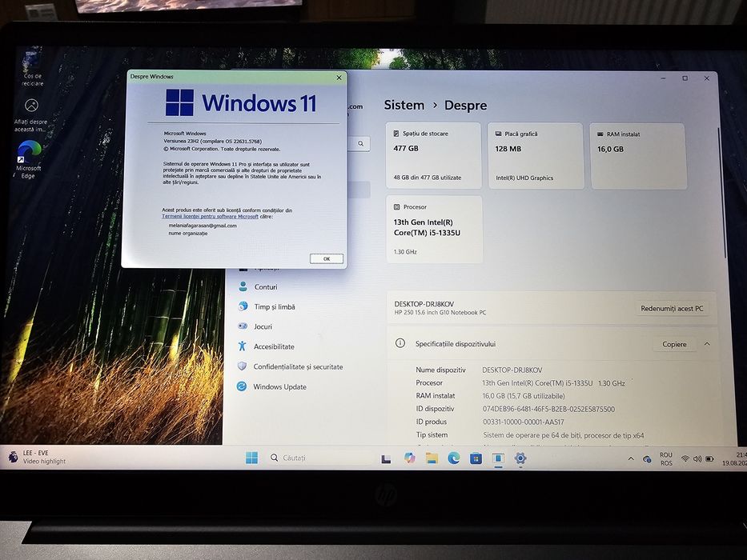Screen dimensions: 747x560
Task: Open the taskbar clock and date
Action: (x=734, y=459)
